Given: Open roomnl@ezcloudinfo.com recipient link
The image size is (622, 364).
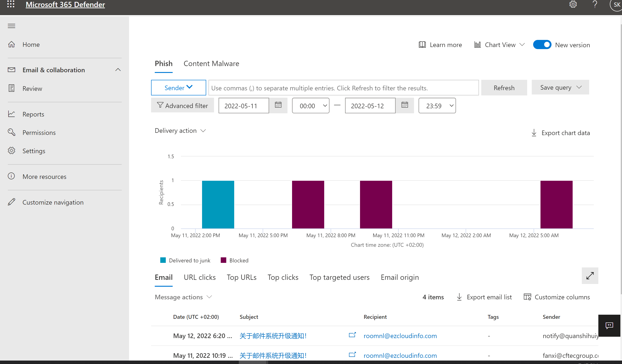Looking at the screenshot, I should click(x=400, y=336).
